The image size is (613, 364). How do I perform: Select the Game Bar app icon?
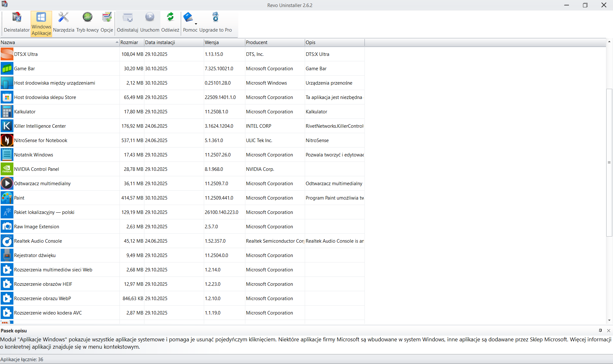pyautogui.click(x=7, y=69)
